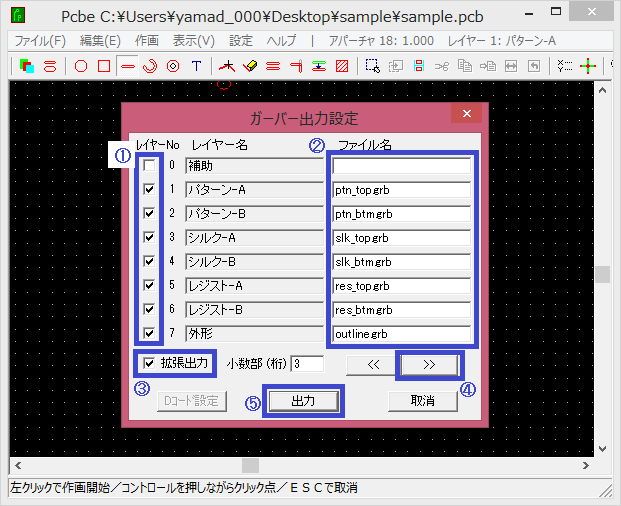The image size is (621, 506).
Task: Click the copy documents icon
Action: (x=465, y=66)
